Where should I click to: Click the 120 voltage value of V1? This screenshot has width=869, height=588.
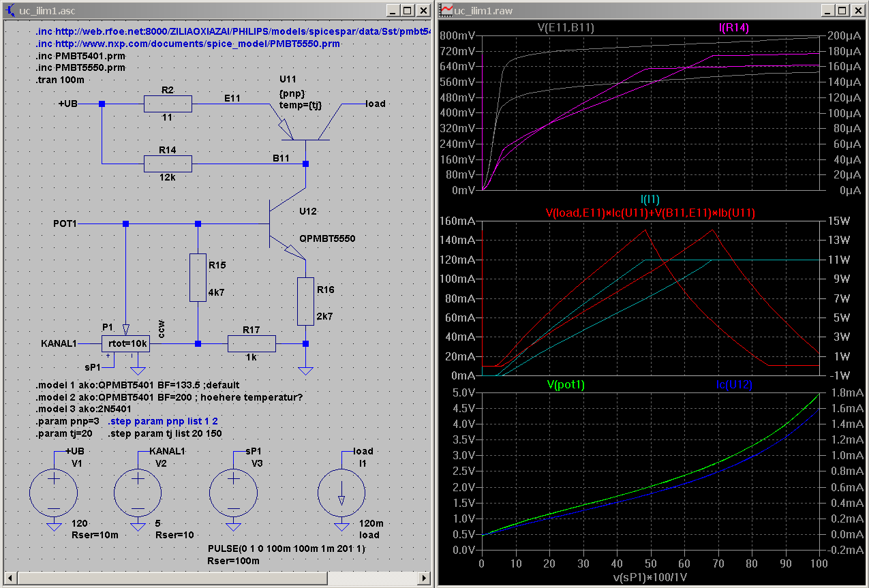pyautogui.click(x=79, y=523)
